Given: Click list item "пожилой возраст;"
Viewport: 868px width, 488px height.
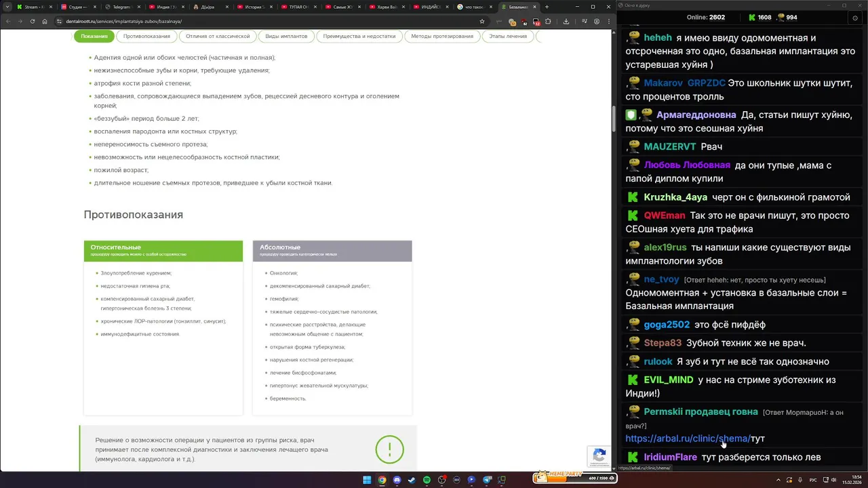Looking at the screenshot, I should coord(121,170).
